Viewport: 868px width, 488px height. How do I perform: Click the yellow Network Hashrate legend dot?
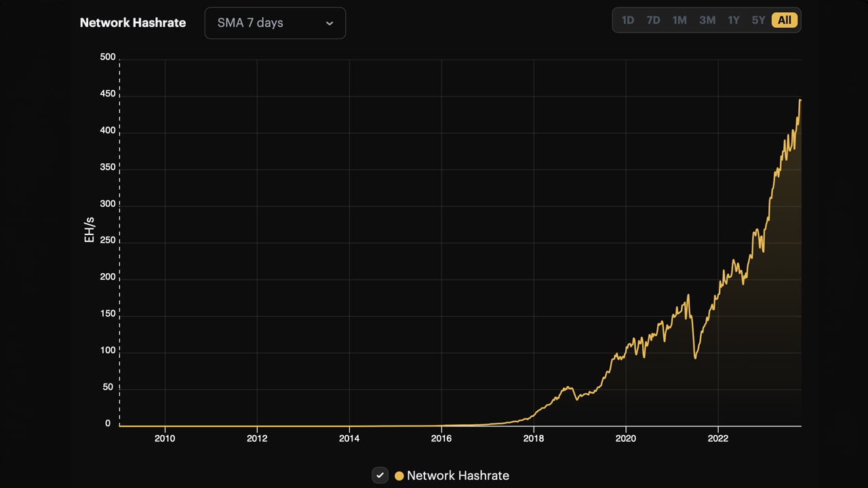pos(399,476)
